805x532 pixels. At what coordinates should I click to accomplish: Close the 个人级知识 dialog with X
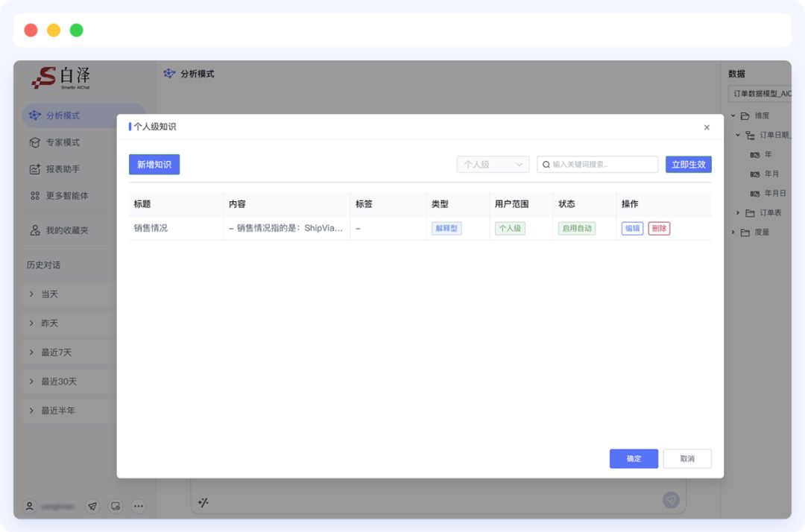click(707, 127)
